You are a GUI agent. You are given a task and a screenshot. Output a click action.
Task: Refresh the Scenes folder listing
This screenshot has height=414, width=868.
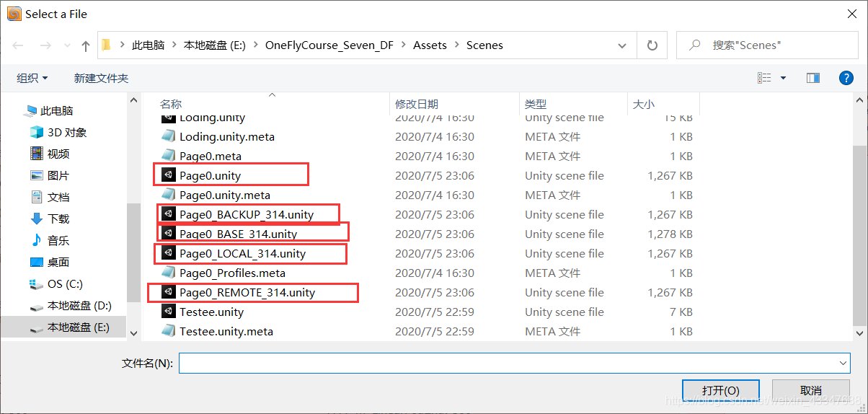(x=652, y=45)
